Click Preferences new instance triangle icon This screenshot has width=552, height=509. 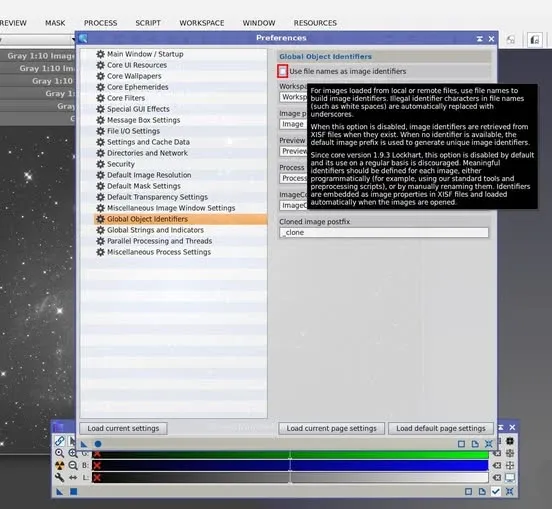click(84, 444)
